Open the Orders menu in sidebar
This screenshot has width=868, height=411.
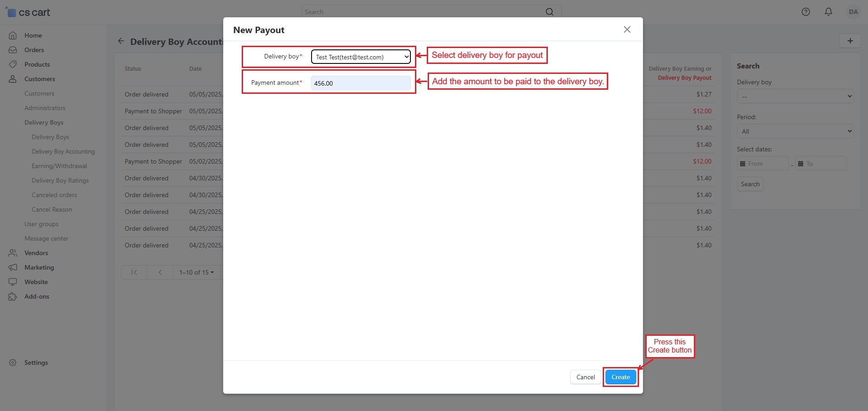click(34, 50)
